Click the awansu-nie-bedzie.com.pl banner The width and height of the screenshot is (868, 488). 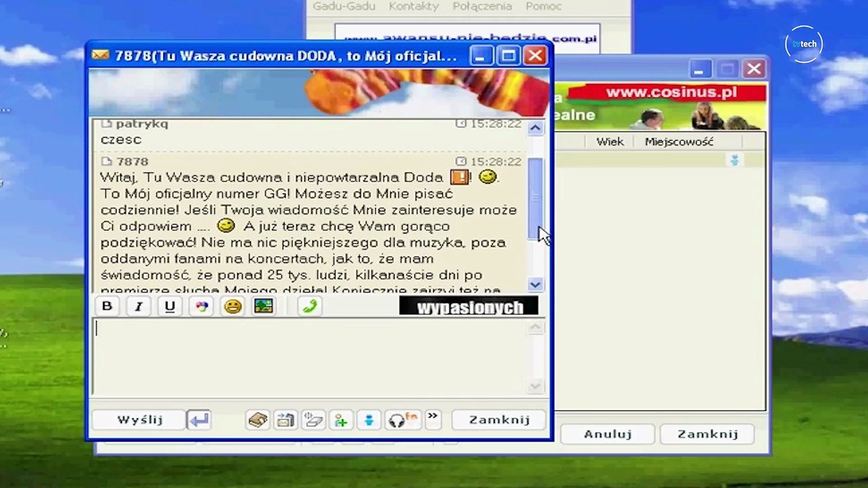(x=467, y=38)
